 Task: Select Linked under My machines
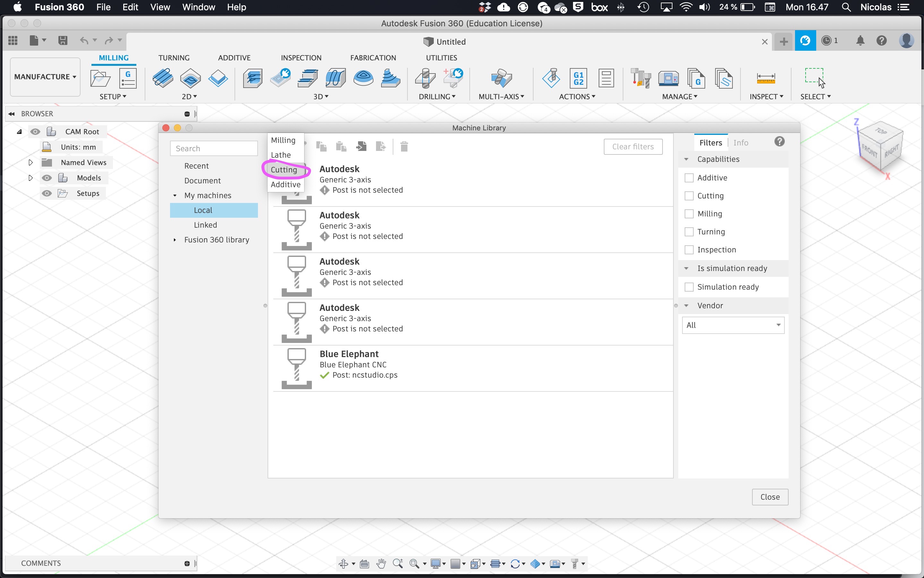(x=205, y=225)
